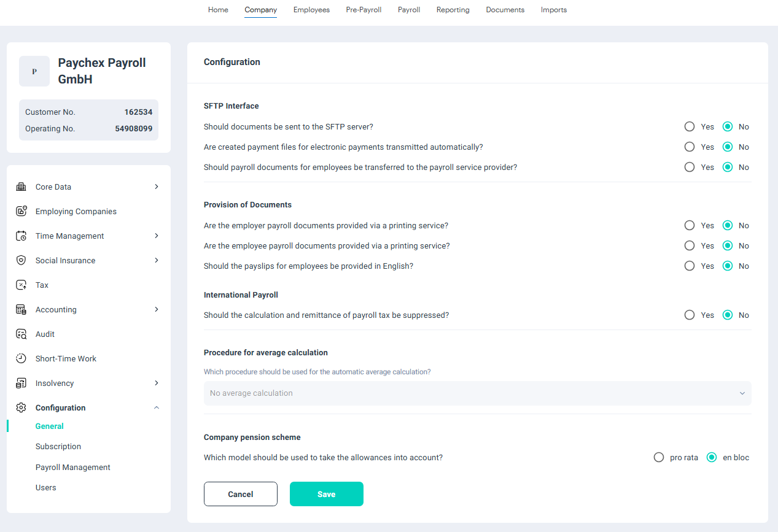Choose pro rata pension allowance model
This screenshot has width=778, height=532.
659,457
